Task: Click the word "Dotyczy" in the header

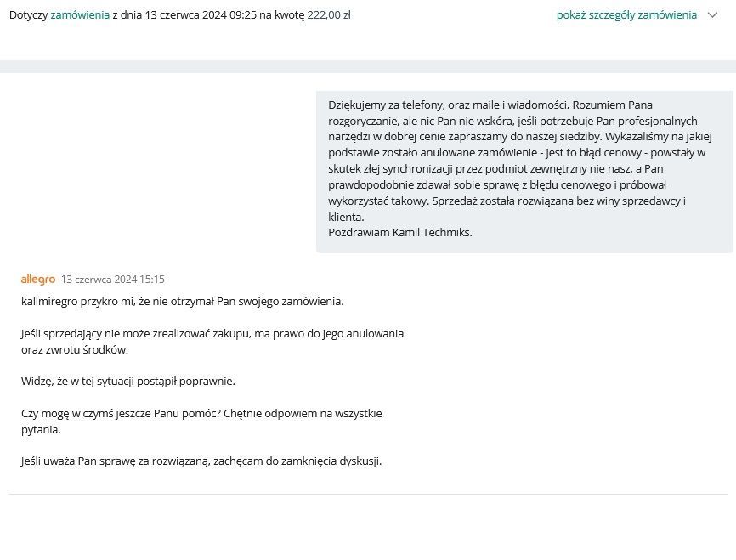Action: (28, 15)
